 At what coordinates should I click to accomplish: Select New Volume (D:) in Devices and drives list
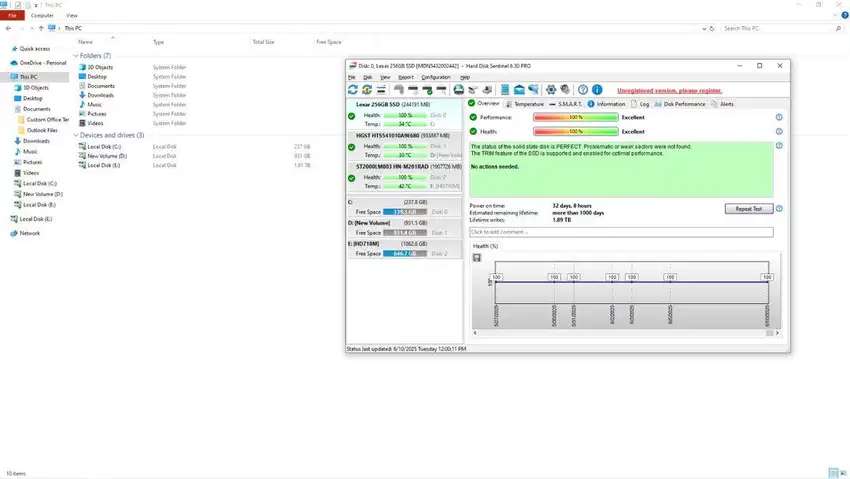pyautogui.click(x=103, y=156)
